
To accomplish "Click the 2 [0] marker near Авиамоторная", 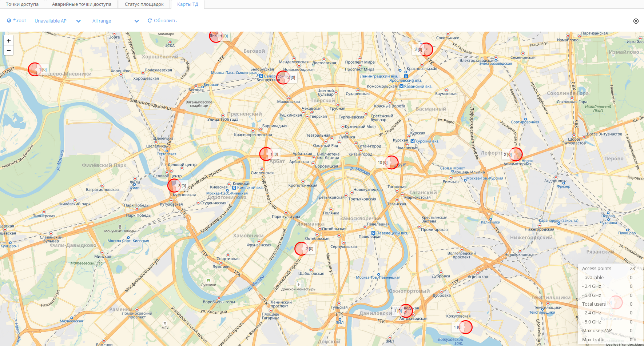I will pos(516,154).
